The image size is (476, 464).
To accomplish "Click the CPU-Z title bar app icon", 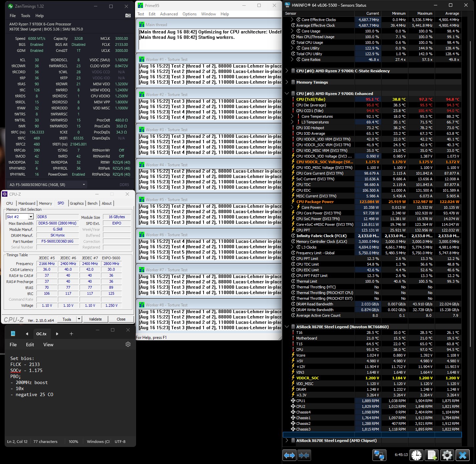I will [x=5, y=194].
